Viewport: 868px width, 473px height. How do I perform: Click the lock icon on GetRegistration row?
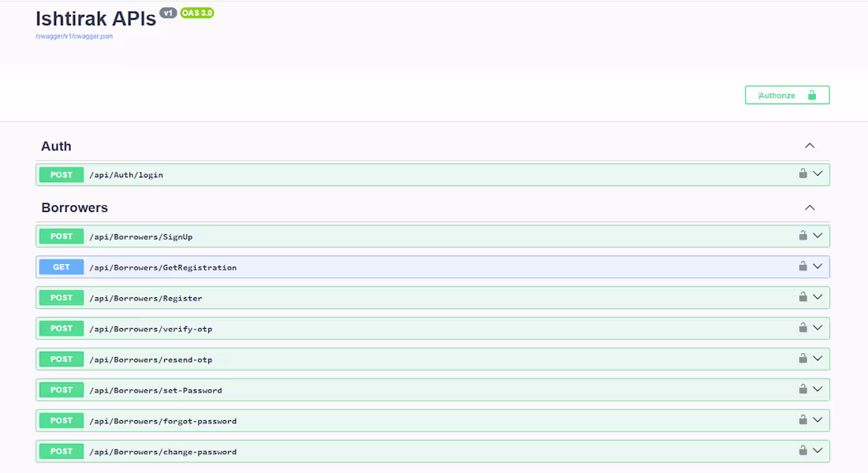tap(803, 266)
